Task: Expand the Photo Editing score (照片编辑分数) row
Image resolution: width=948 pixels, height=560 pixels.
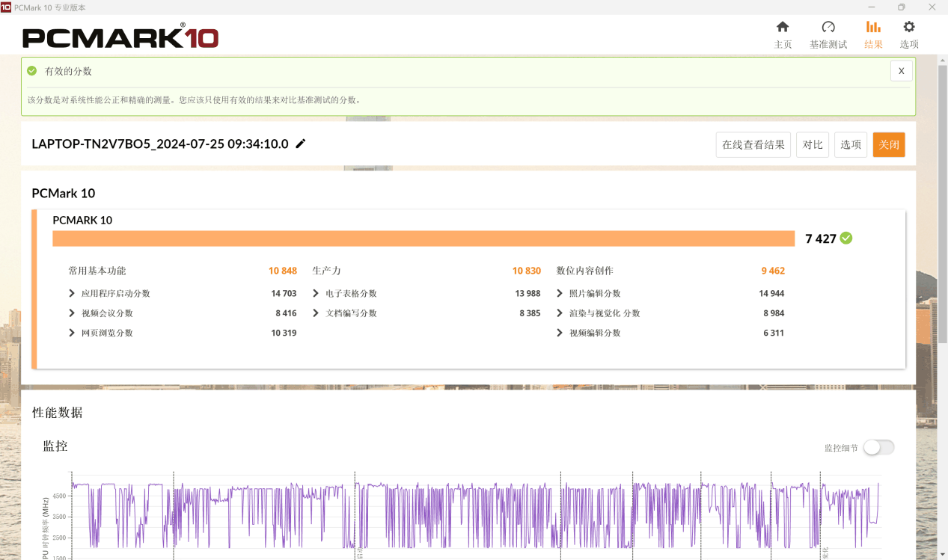Action: [x=560, y=294]
